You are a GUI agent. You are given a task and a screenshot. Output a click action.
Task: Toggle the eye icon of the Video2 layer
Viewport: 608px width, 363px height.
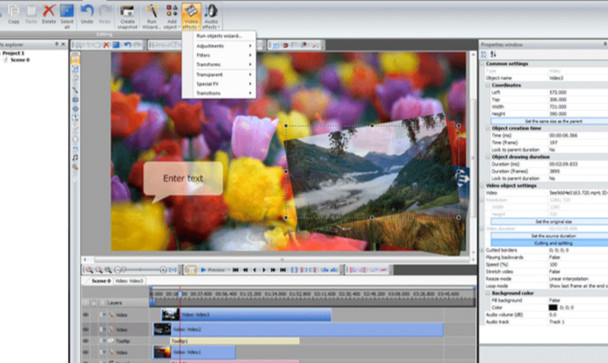[86, 330]
